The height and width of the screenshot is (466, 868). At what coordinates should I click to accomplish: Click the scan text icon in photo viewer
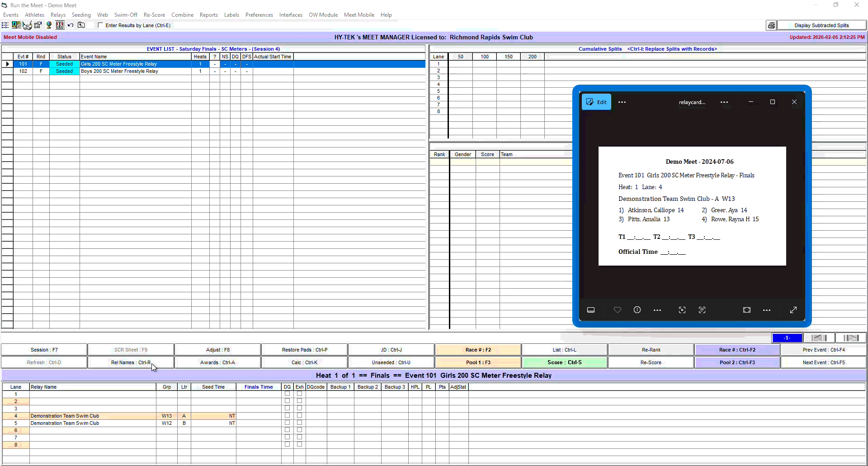pos(702,310)
